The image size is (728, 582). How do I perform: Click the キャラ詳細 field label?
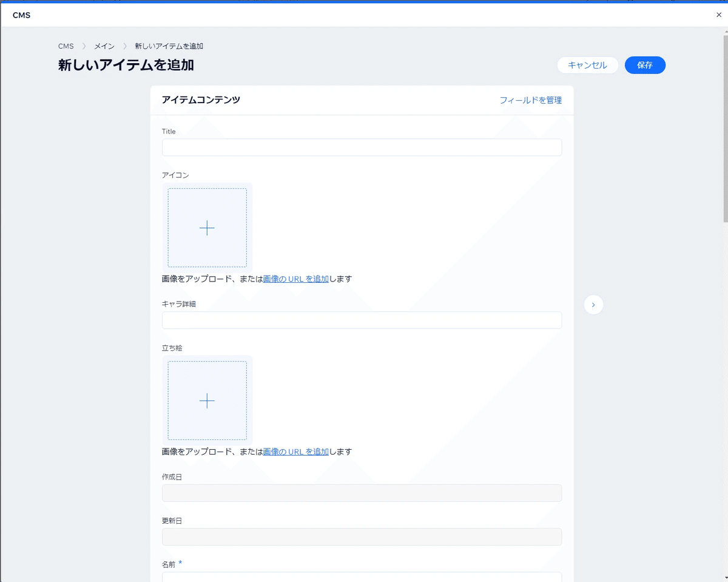click(x=179, y=304)
